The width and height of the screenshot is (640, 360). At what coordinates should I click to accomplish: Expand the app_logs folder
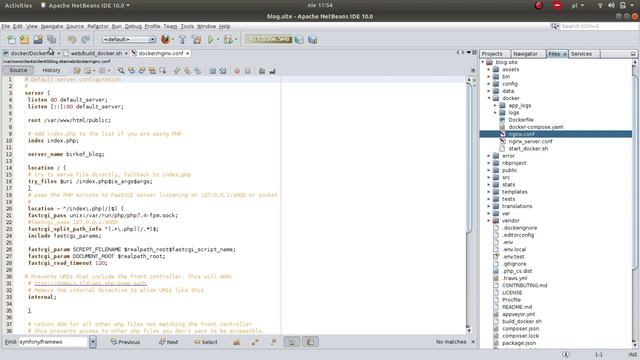[496, 105]
